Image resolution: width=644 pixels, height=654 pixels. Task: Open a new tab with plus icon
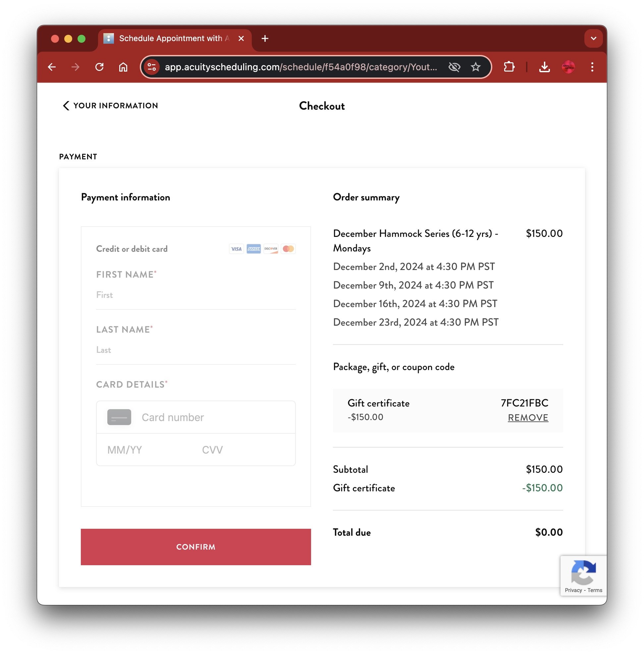click(x=265, y=38)
